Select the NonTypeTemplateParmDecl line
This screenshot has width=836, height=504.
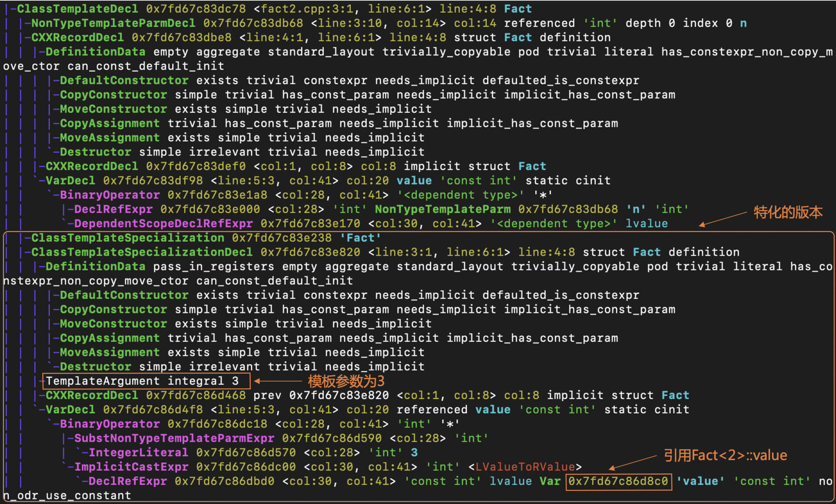click(113, 23)
